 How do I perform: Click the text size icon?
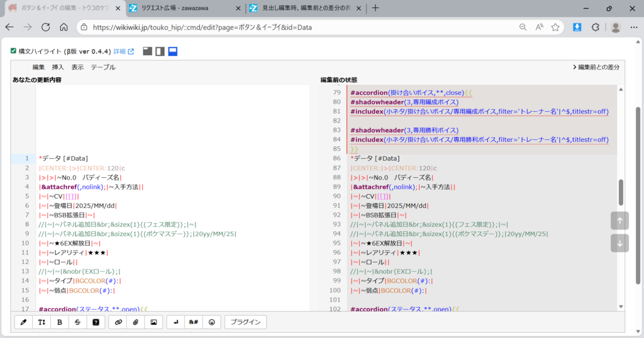42,322
